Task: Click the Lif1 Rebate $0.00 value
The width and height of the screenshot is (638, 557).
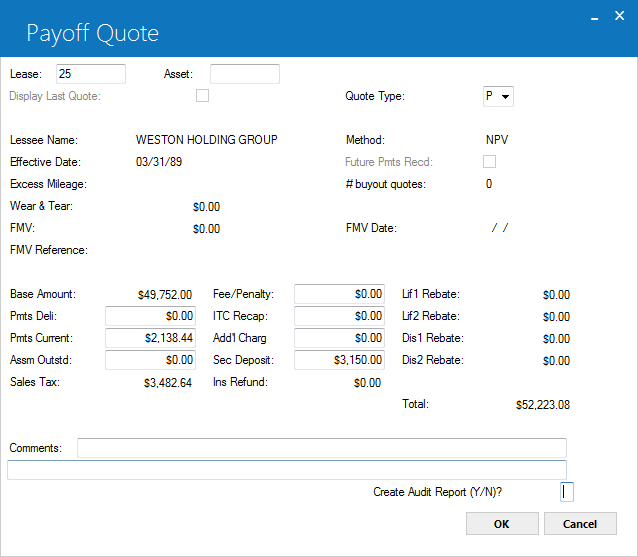Action: tap(556, 295)
